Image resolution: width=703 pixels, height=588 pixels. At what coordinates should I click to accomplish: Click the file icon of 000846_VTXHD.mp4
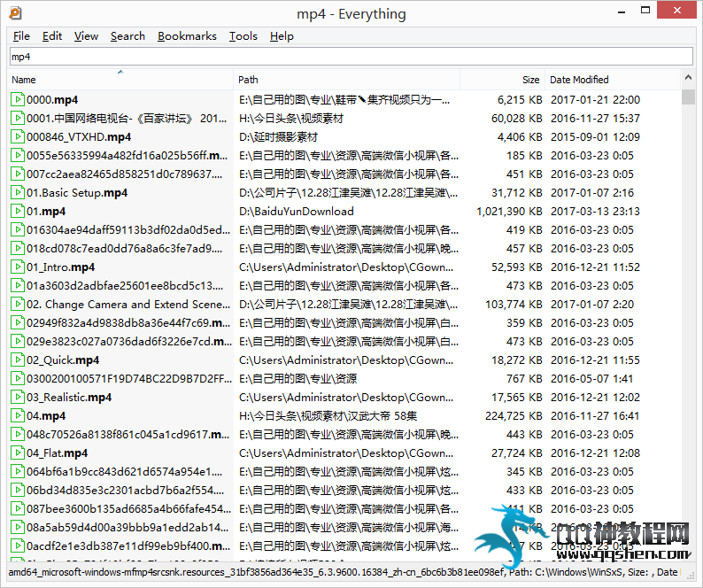(17, 136)
